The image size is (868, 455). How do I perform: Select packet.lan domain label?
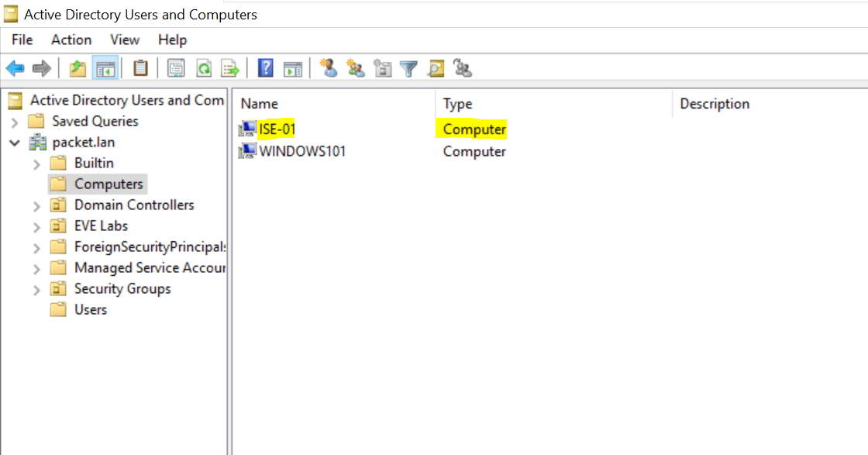click(x=84, y=143)
